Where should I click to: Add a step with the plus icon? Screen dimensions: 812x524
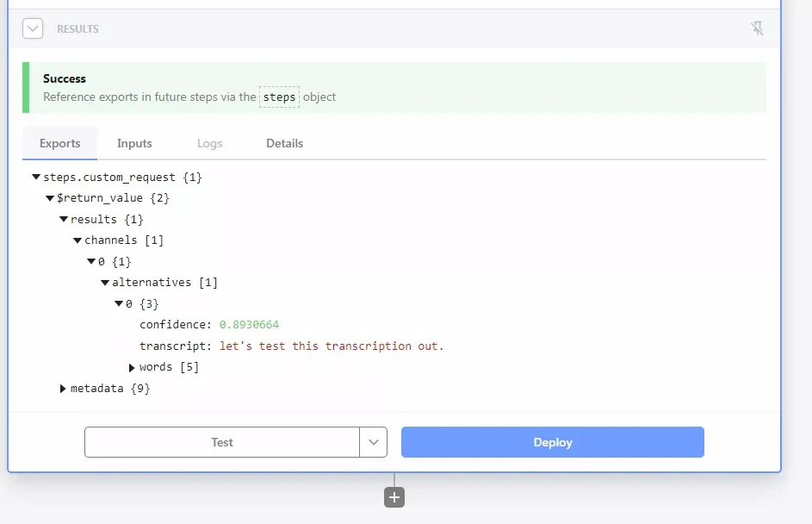[394, 497]
